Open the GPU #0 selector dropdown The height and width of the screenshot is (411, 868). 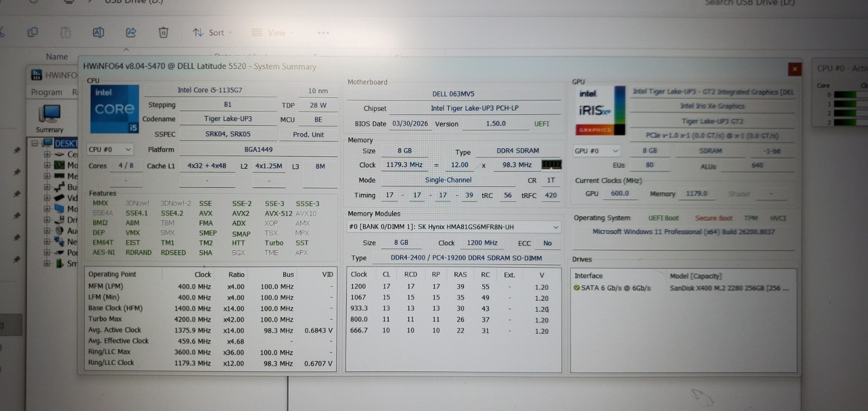[597, 150]
